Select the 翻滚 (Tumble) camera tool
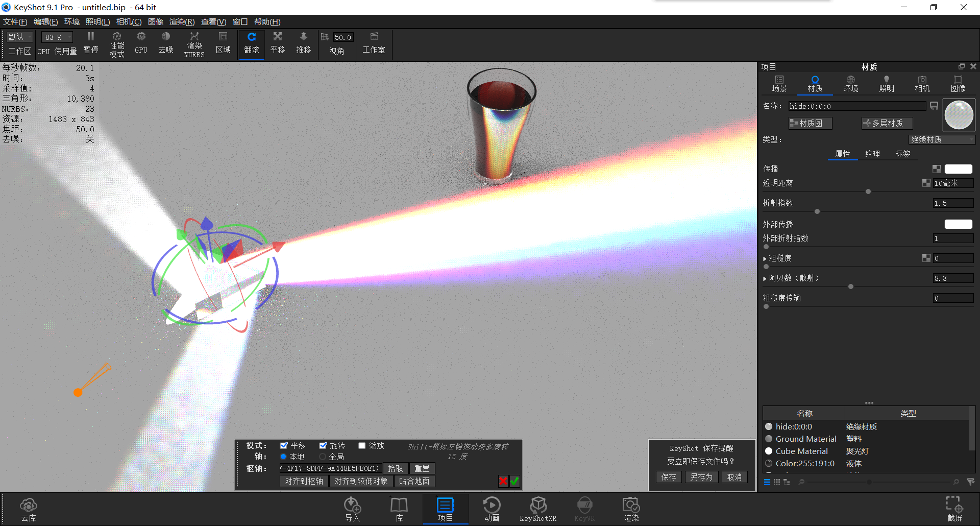 click(251, 43)
